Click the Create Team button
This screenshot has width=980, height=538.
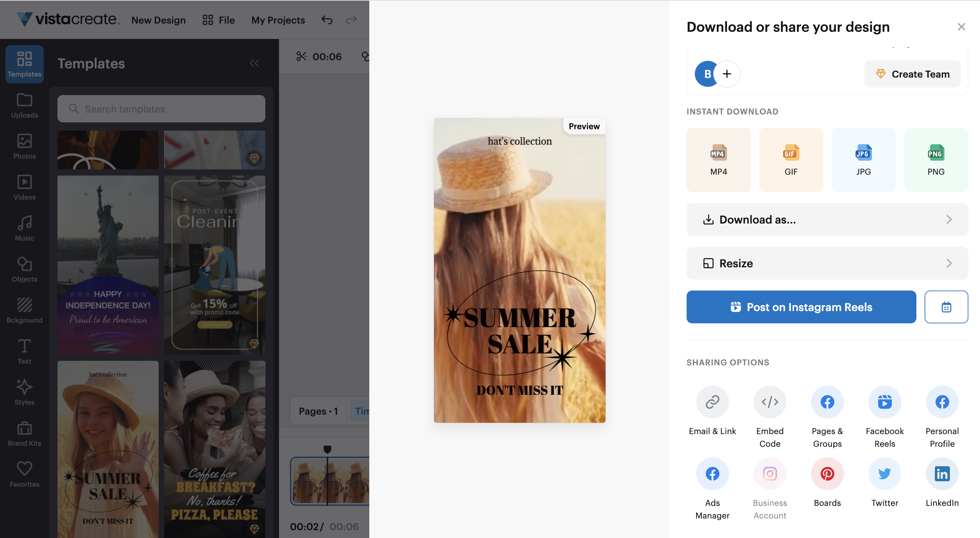(x=912, y=74)
